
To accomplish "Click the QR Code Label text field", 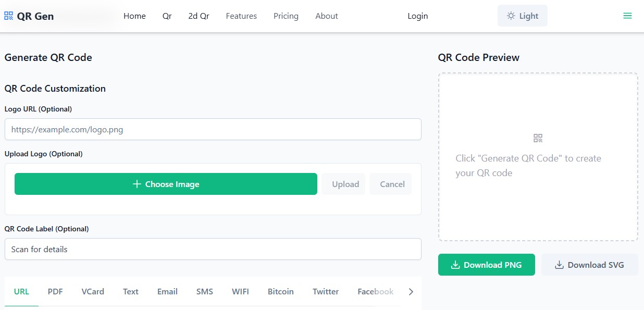I will tap(213, 249).
